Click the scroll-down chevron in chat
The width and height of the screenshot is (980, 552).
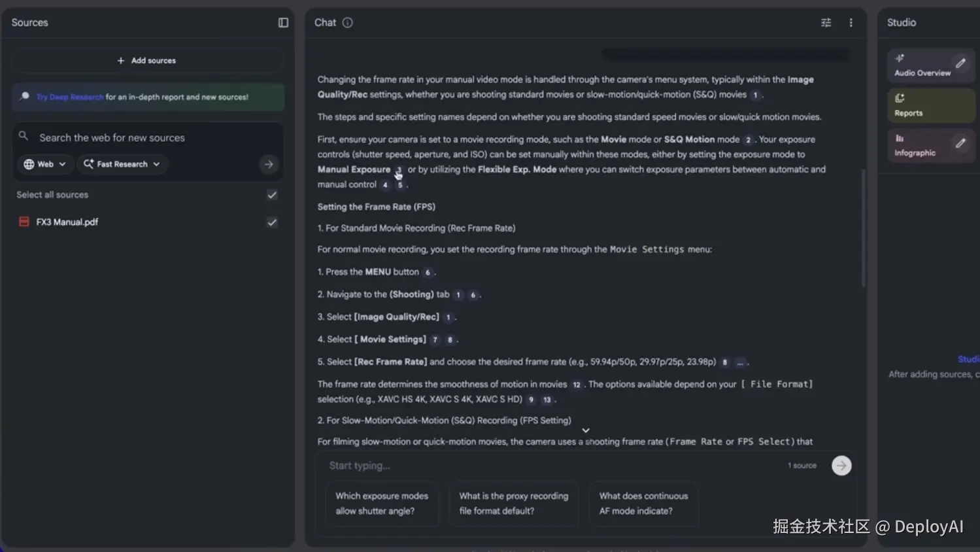click(586, 430)
